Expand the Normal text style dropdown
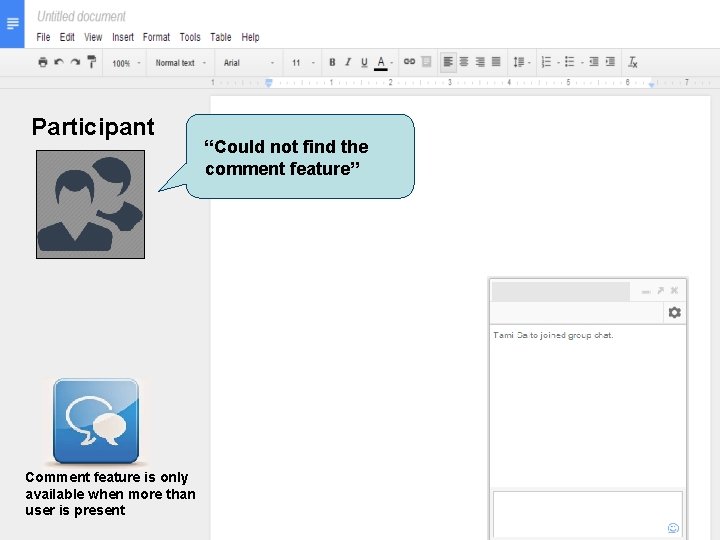 pos(180,63)
